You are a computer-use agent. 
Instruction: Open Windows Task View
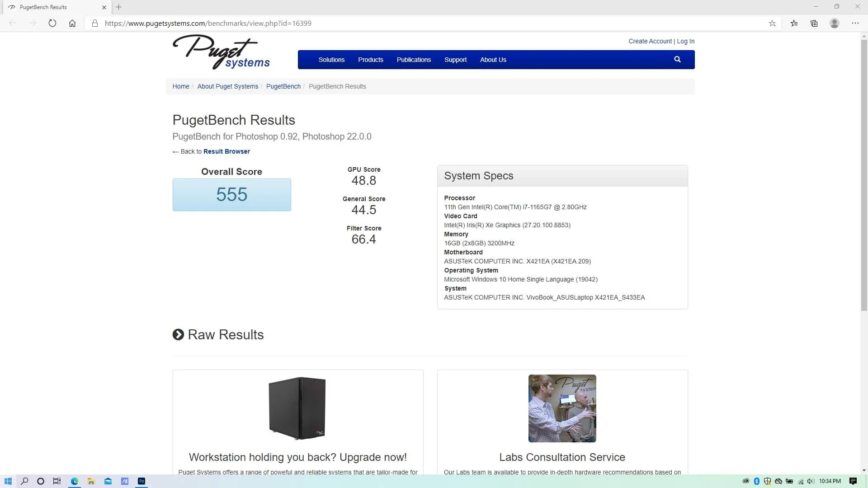[x=57, y=481]
